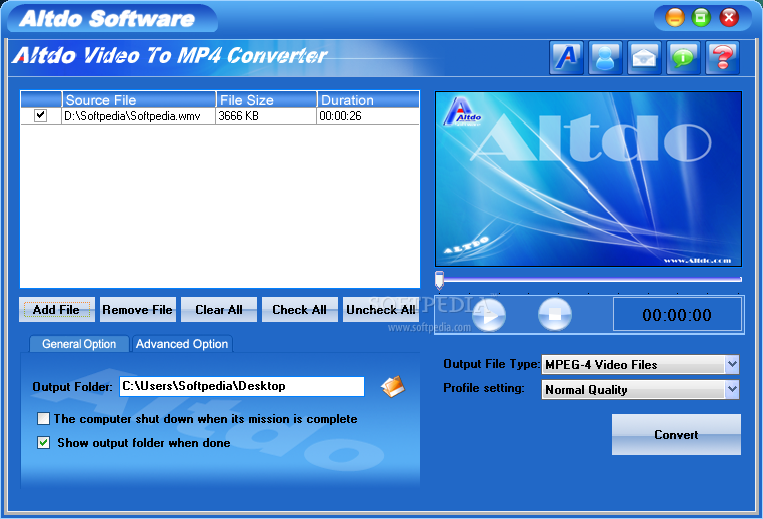
Task: Click the green speech bubble info icon
Action: [x=683, y=58]
